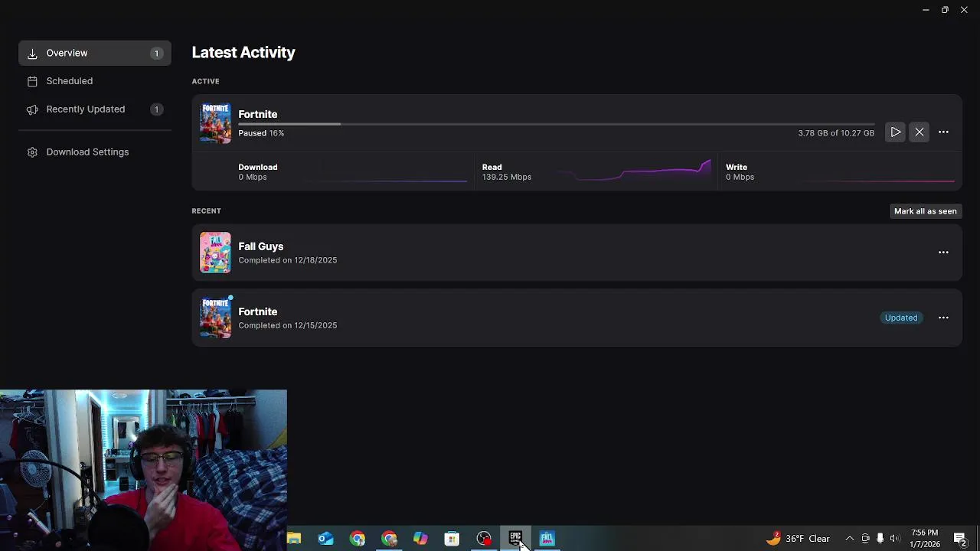Click the Fall Guys game thumbnail
The height and width of the screenshot is (551, 980).
click(x=215, y=253)
